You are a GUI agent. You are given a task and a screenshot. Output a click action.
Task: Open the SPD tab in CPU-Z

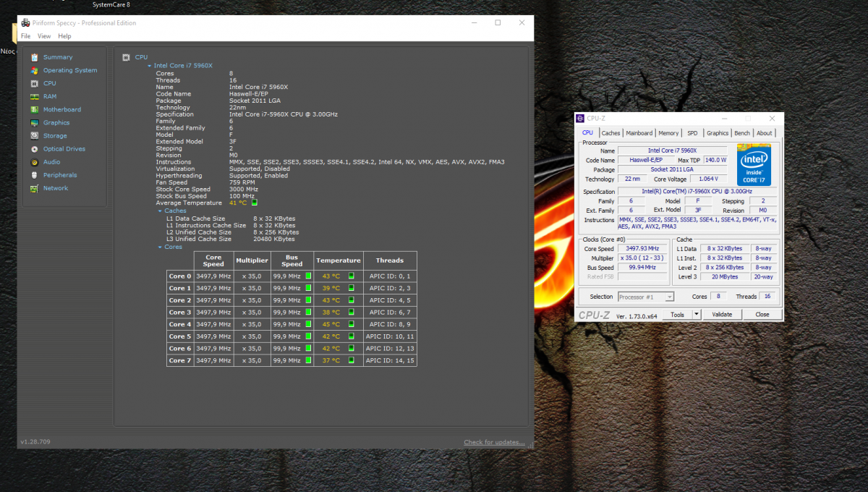[x=692, y=133]
